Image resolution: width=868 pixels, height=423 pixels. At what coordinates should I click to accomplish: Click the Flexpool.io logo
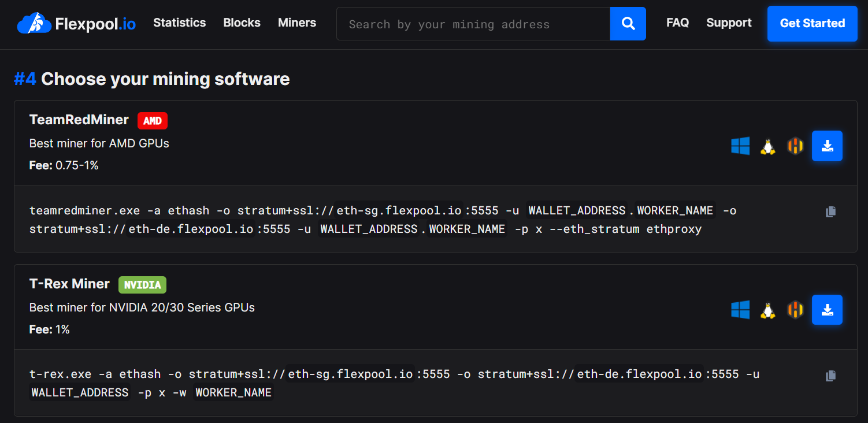pyautogui.click(x=76, y=24)
